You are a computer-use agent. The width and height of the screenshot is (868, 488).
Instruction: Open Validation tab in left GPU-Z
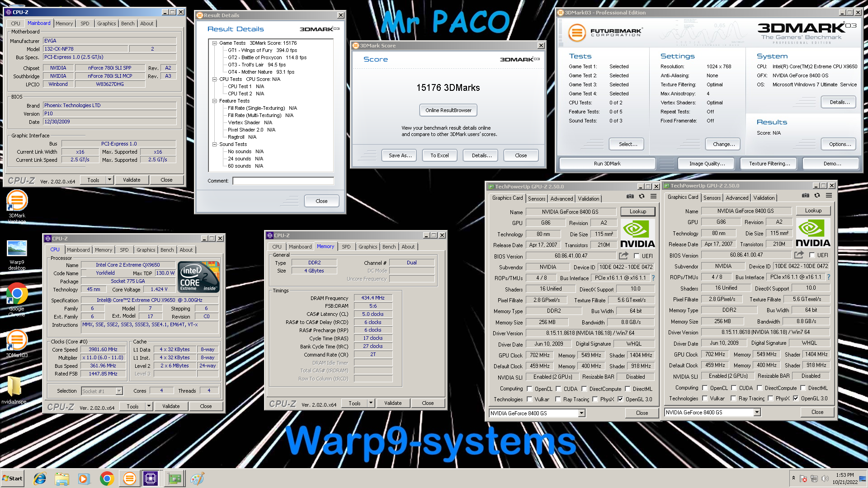589,199
